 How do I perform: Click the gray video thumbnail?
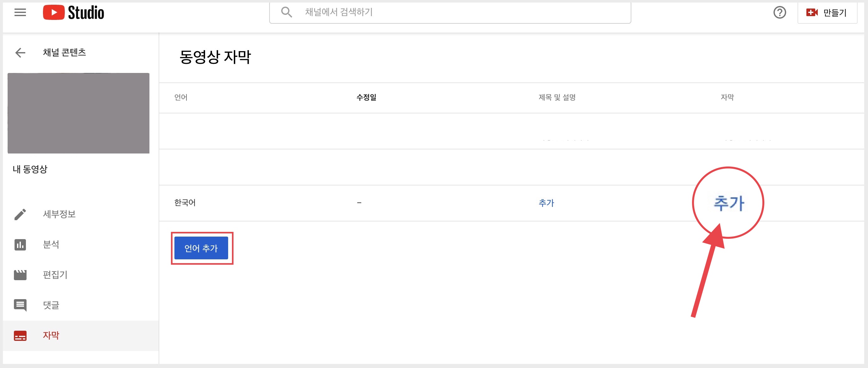pos(78,113)
